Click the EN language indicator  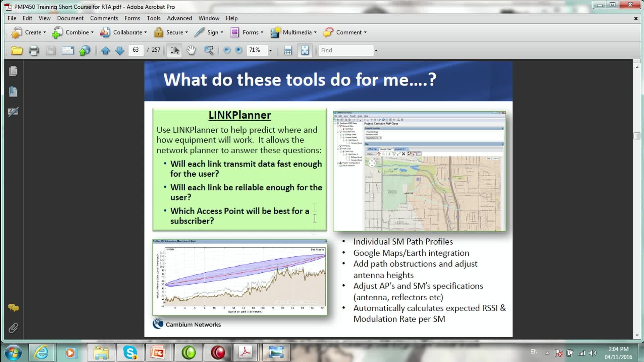[x=534, y=352]
